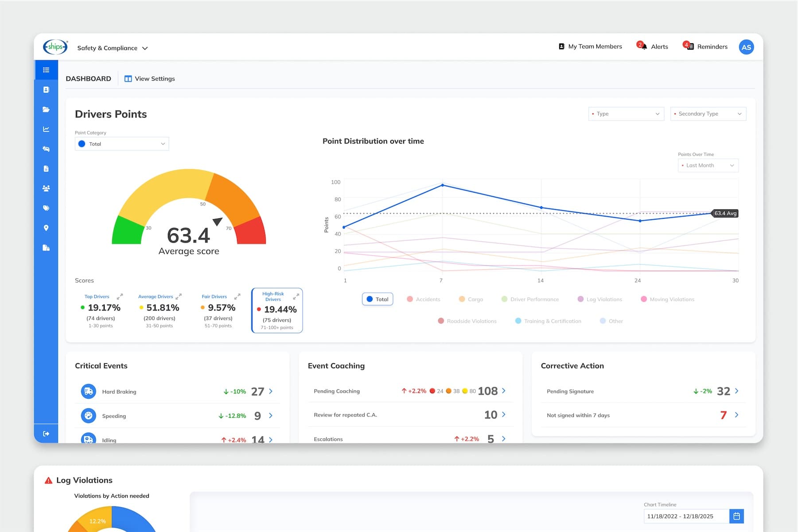
Task: Click the 63.4 Avg chart label
Action: tap(725, 214)
